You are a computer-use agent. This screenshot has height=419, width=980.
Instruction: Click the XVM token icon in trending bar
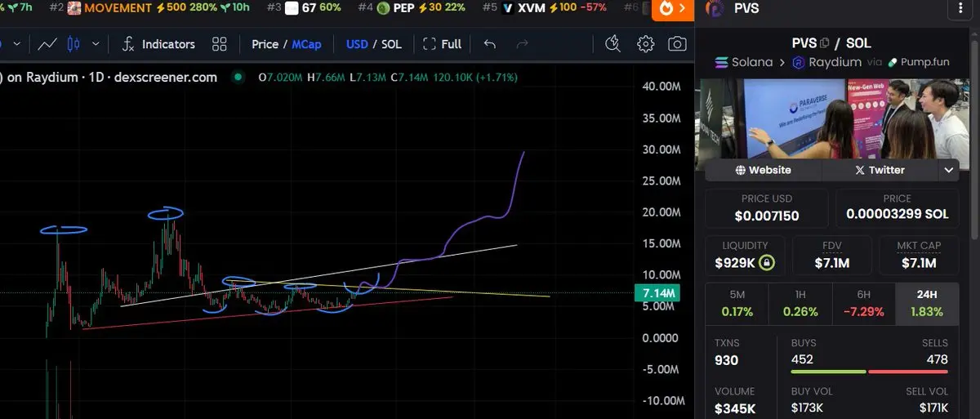pos(509,8)
